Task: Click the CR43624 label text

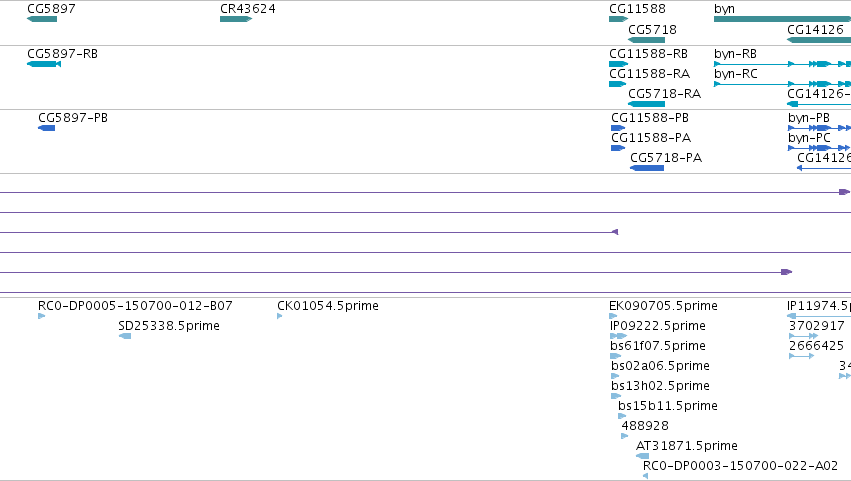Action: pyautogui.click(x=247, y=9)
